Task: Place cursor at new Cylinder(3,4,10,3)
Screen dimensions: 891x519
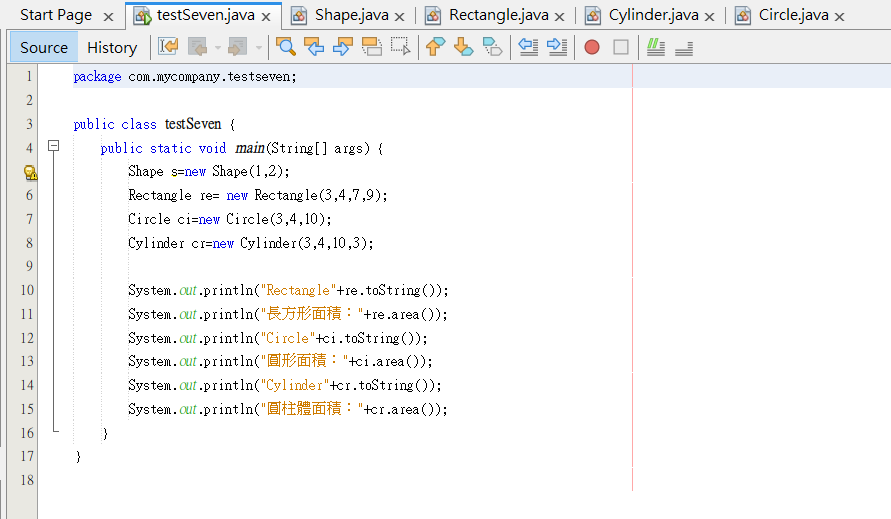Action: [293, 243]
